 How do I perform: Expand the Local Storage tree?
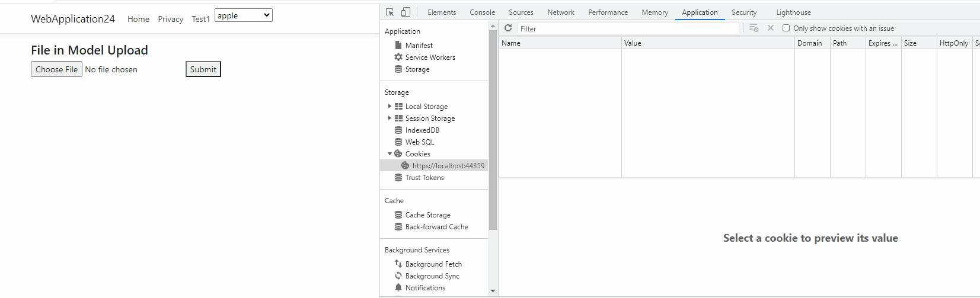pyautogui.click(x=390, y=107)
